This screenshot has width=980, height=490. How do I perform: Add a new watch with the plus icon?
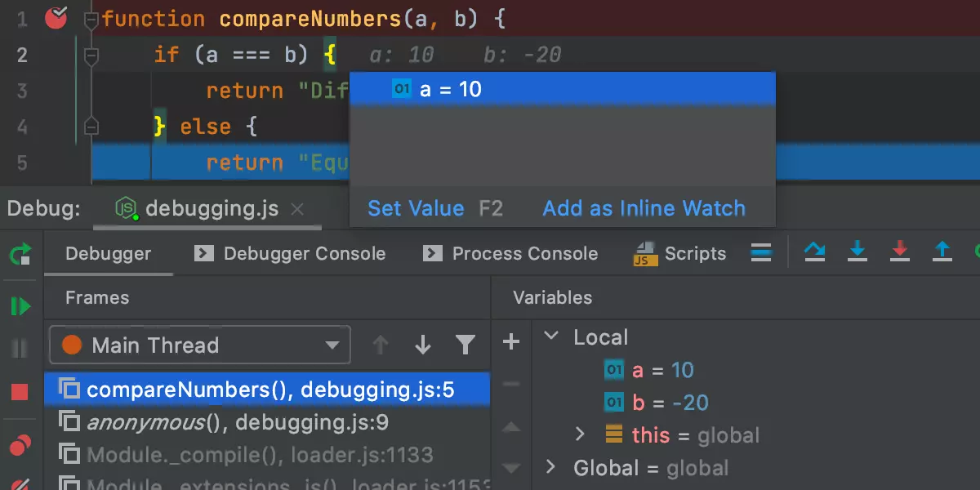point(510,343)
